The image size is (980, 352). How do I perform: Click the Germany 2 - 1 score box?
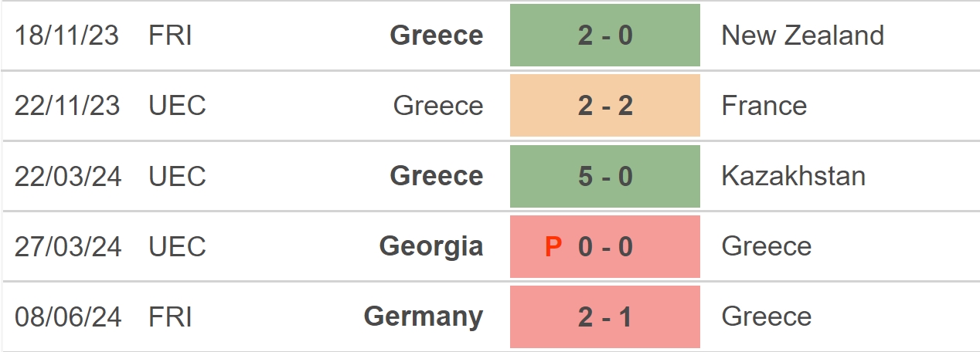[605, 316]
